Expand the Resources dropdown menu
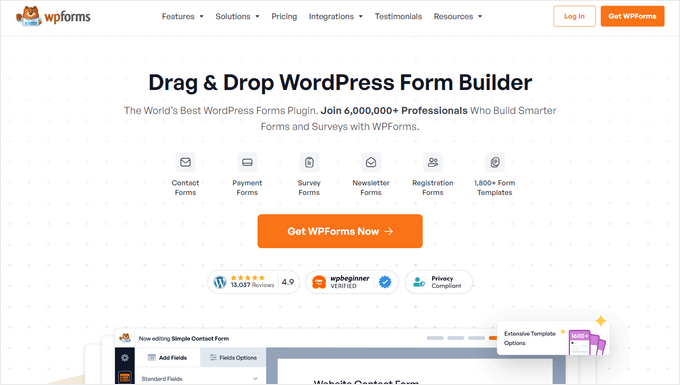 [x=458, y=16]
